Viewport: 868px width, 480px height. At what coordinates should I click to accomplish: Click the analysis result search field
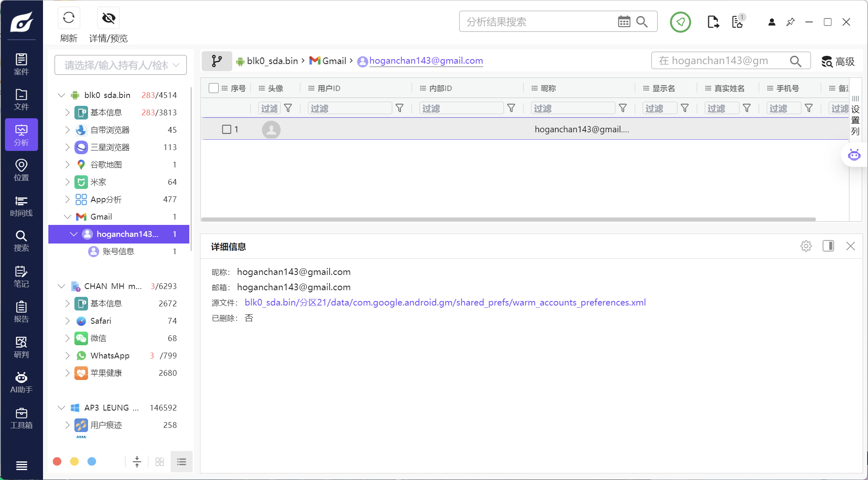coord(537,21)
